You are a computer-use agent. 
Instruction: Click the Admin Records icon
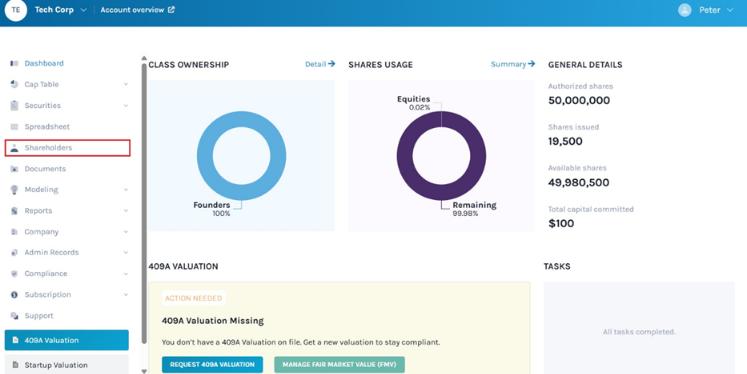tap(14, 253)
